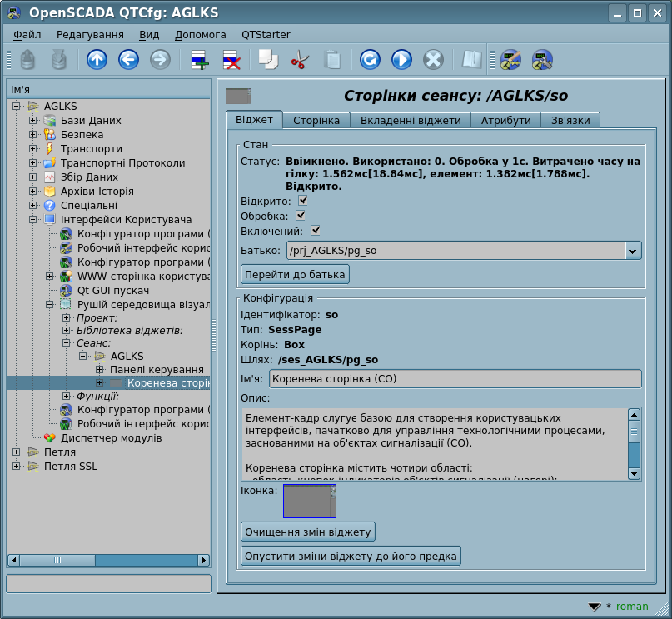Click the roman user label in status bar
Screen dimensions: 672x619
tap(632, 607)
